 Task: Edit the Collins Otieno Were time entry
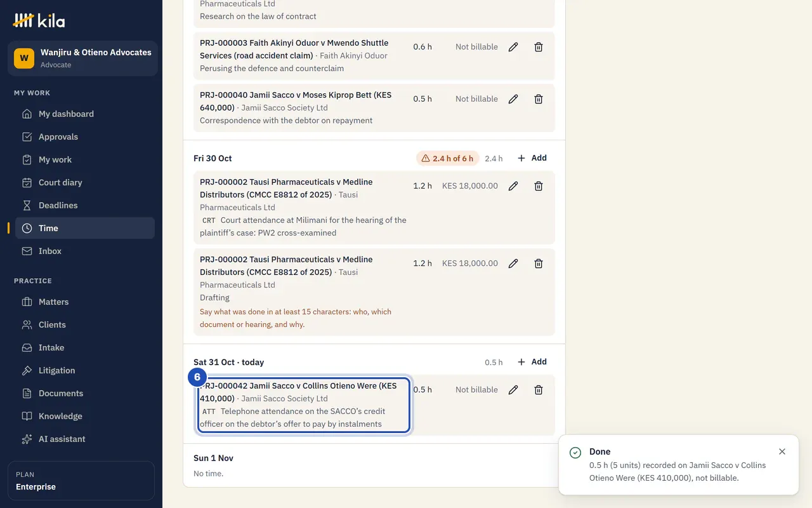513,390
